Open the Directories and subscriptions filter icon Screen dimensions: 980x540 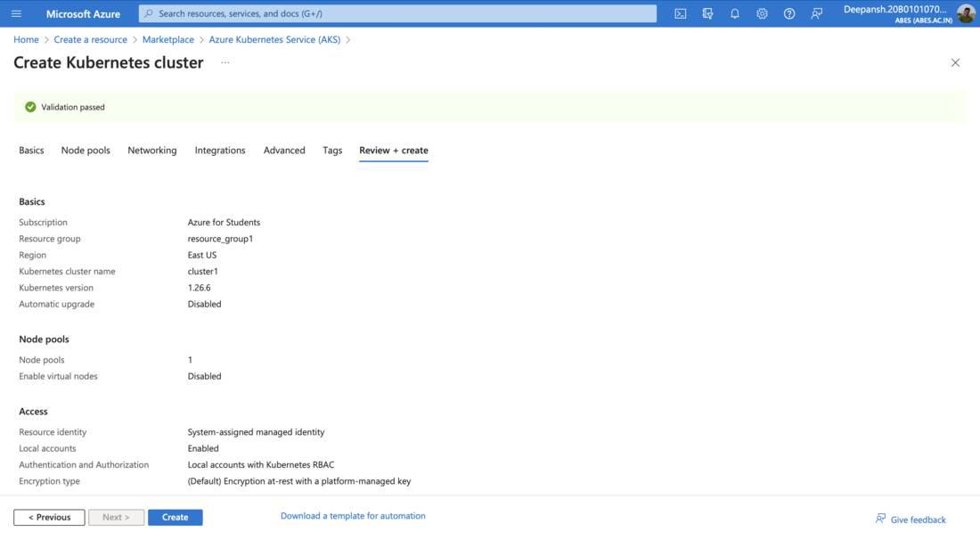[x=707, y=13]
